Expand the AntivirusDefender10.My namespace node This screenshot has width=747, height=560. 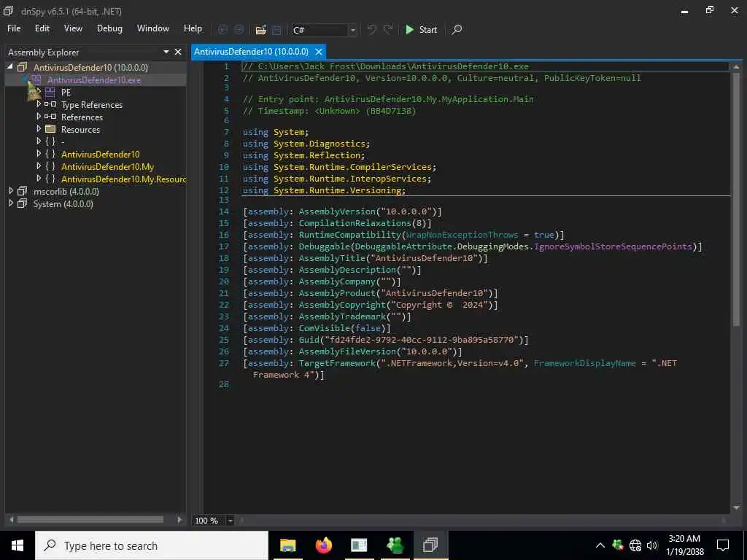click(39, 166)
